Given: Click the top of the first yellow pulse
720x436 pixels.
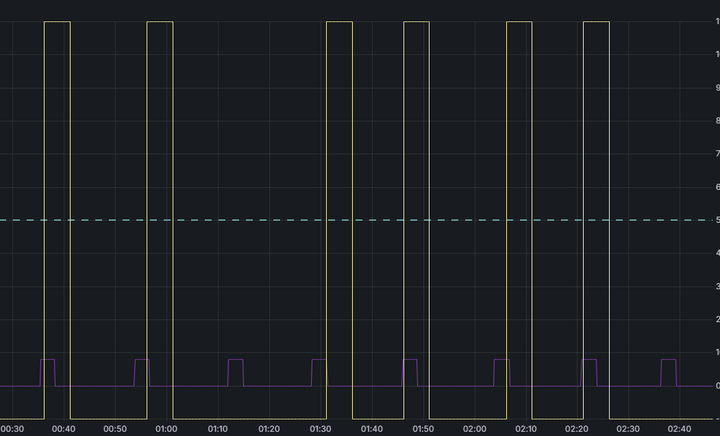Looking at the screenshot, I should pos(57,21).
